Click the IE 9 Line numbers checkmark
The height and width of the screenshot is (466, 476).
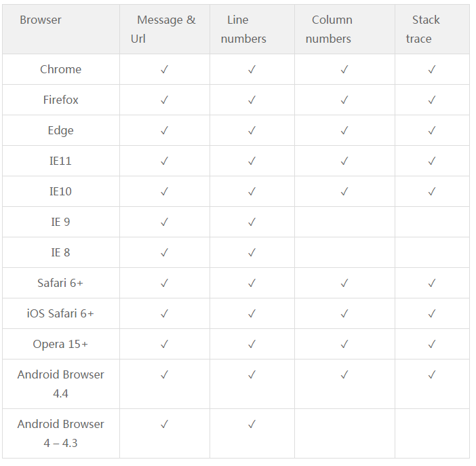click(x=252, y=222)
